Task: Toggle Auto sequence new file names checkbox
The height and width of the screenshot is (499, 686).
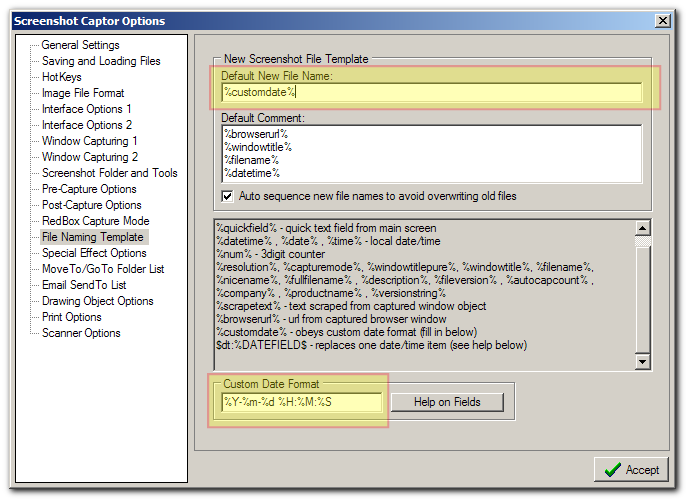Action: [x=228, y=196]
